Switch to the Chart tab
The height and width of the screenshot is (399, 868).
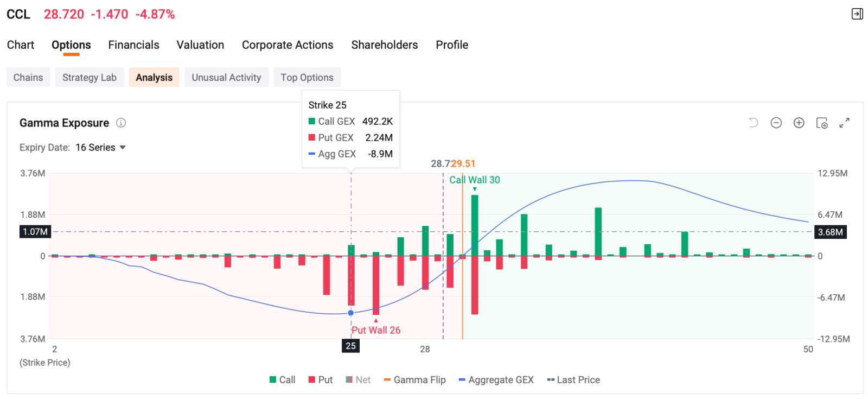point(21,45)
